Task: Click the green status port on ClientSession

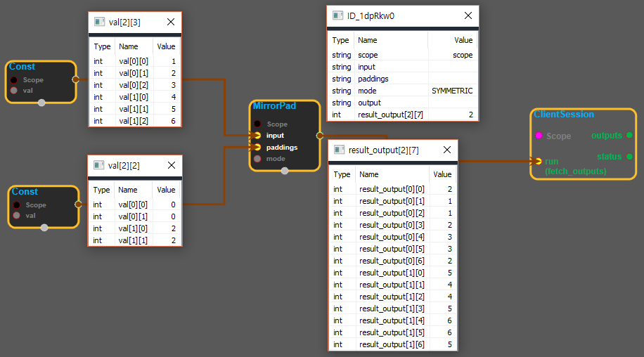Action: pos(629,156)
